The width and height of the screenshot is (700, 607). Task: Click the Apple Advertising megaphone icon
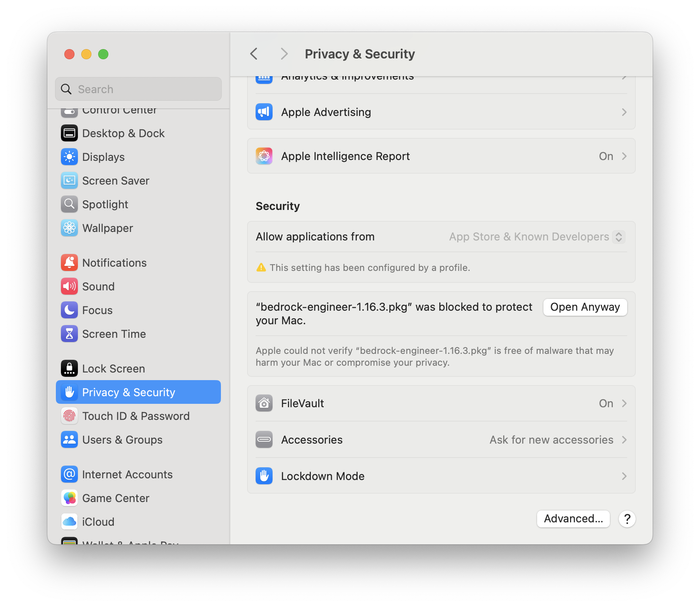click(264, 112)
